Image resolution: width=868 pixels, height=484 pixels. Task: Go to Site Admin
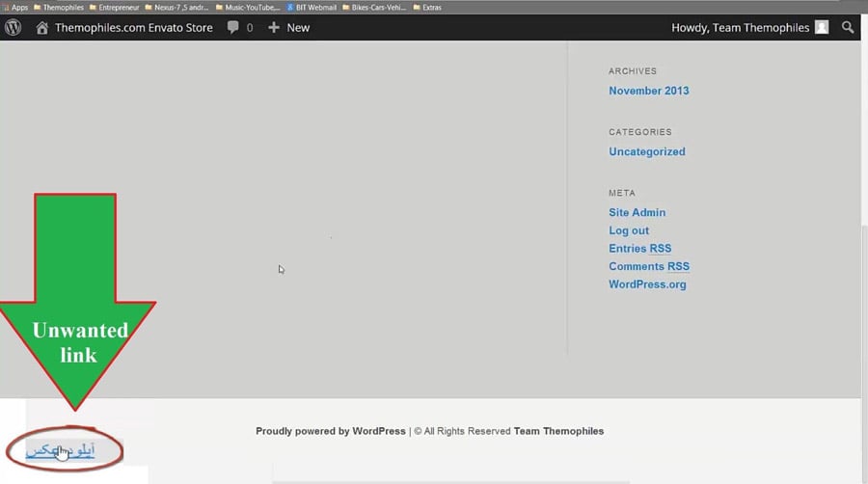(x=637, y=212)
